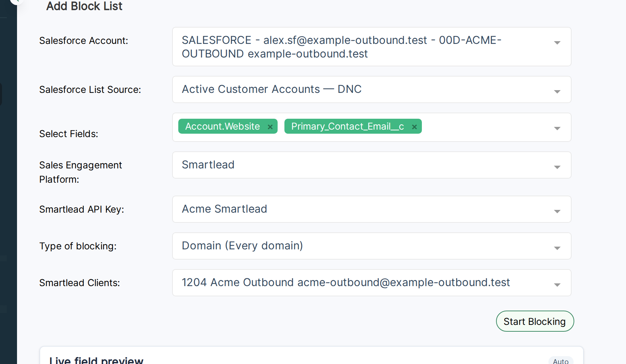Expand the Smartlead Clients dropdown
Image resolution: width=626 pixels, height=364 pixels.
tap(372, 283)
